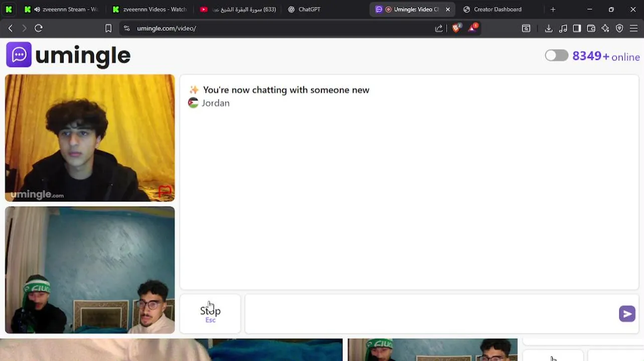
Task: Minimize the browser window
Action: point(590,9)
